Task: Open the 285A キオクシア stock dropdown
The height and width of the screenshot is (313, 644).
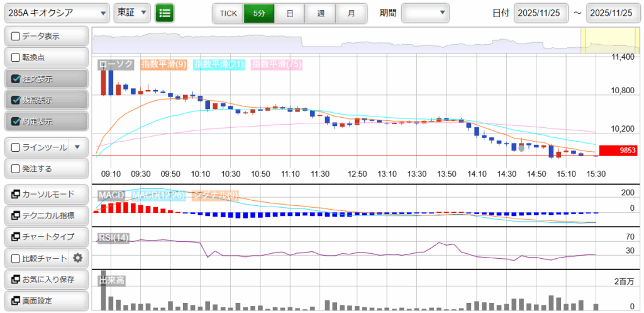Action: pos(56,13)
